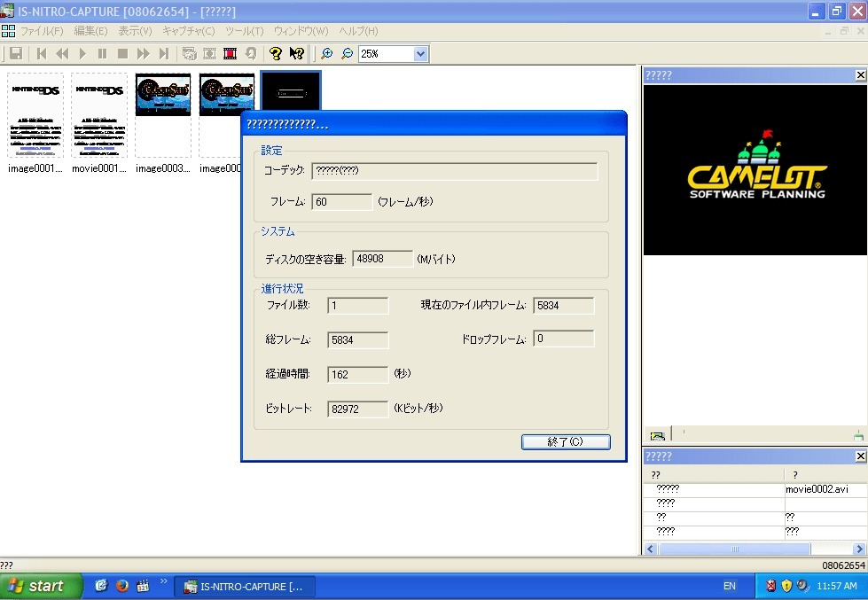The height and width of the screenshot is (600, 868).
Task: Click the zoom in magnifier icon
Action: [x=326, y=53]
